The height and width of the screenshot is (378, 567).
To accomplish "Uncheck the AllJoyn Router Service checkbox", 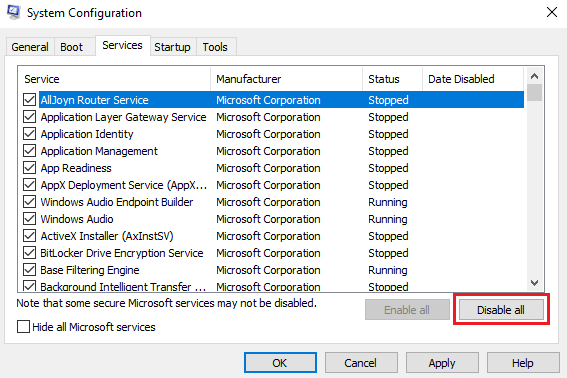I will pyautogui.click(x=29, y=99).
